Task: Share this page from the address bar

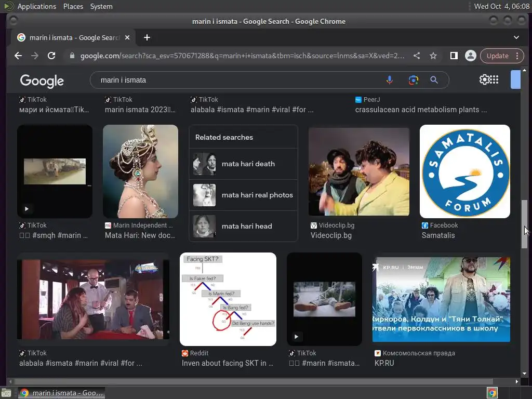Action: 417,56
